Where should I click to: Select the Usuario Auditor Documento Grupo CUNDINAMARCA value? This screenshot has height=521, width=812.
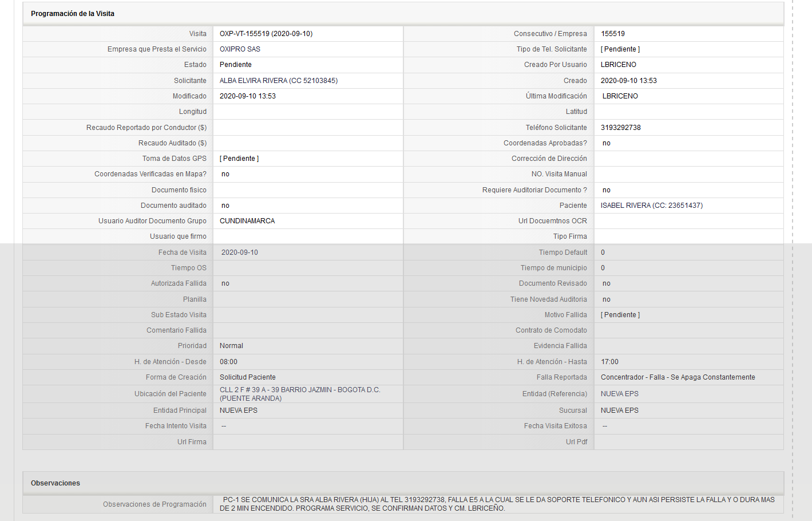tap(247, 221)
